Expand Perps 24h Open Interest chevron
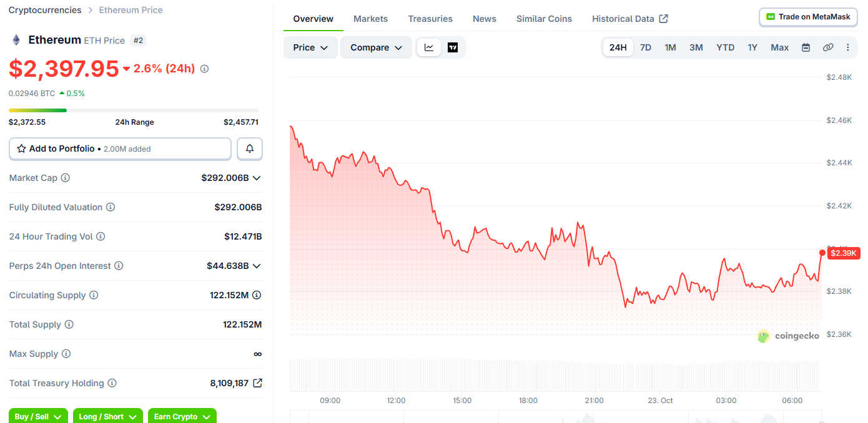The image size is (868, 423). tap(257, 266)
